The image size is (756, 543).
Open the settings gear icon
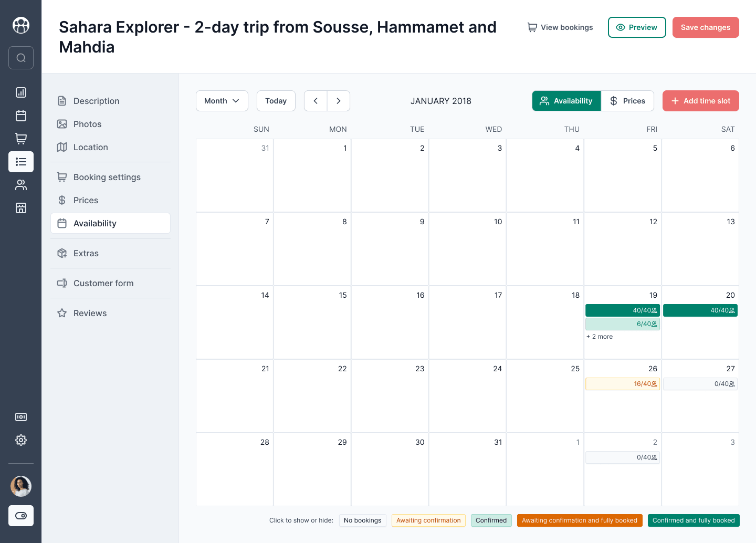pyautogui.click(x=21, y=440)
